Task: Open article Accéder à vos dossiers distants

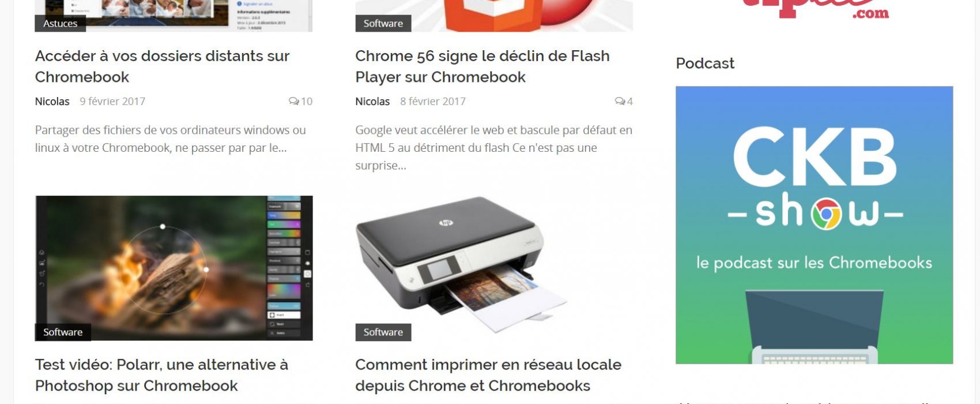Action: pos(162,66)
